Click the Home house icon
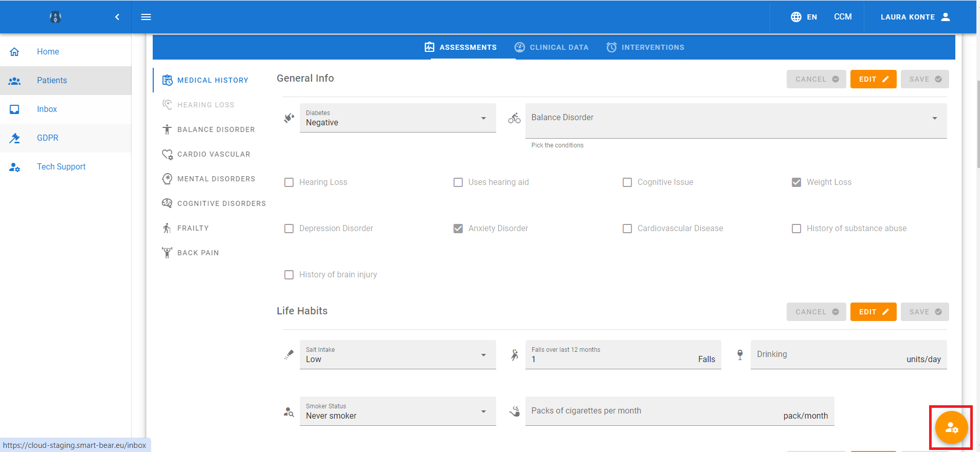This screenshot has height=452, width=980. pos(14,51)
